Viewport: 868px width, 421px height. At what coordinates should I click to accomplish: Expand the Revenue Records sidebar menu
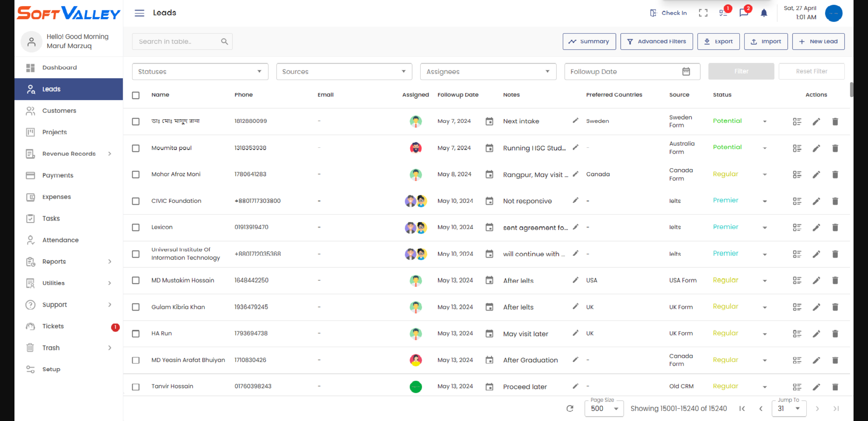pos(69,154)
